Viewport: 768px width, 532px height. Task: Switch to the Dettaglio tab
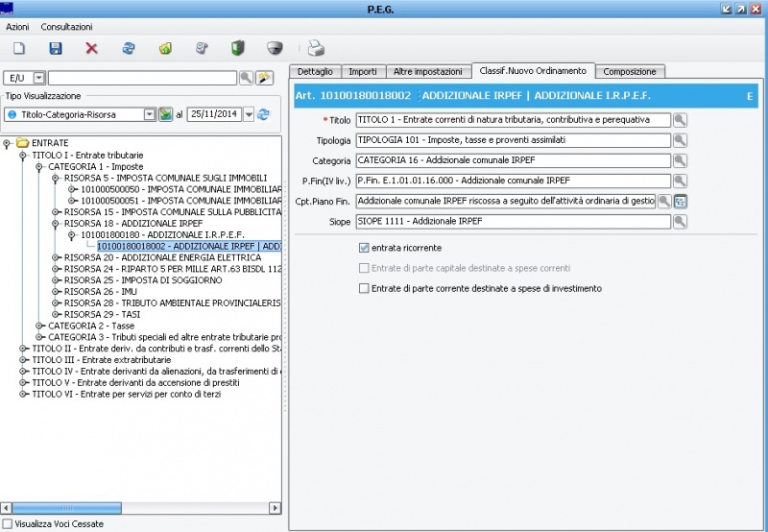click(315, 72)
